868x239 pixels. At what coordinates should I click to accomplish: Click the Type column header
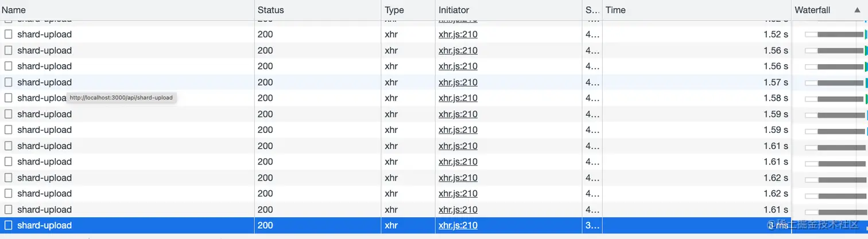[x=394, y=10]
